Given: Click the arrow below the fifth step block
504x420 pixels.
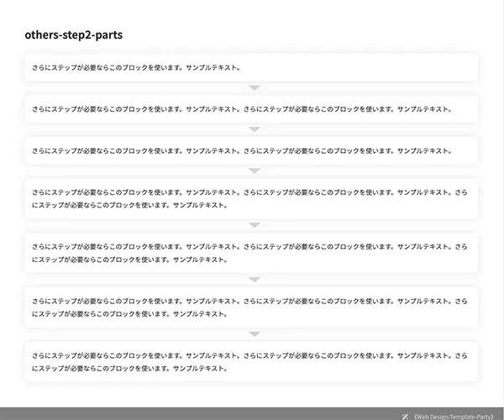Looking at the screenshot, I should tap(255, 279).
